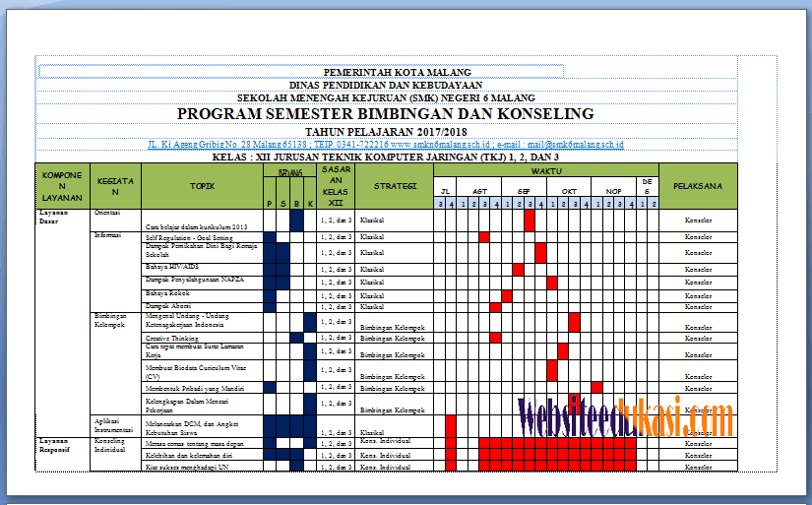Click the "KEGIATAN" column header
Screen dimensions: 812x505
[x=115, y=186]
